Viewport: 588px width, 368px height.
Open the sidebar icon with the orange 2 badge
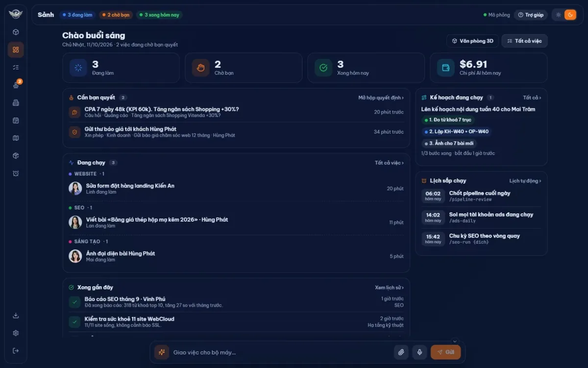pyautogui.click(x=16, y=85)
